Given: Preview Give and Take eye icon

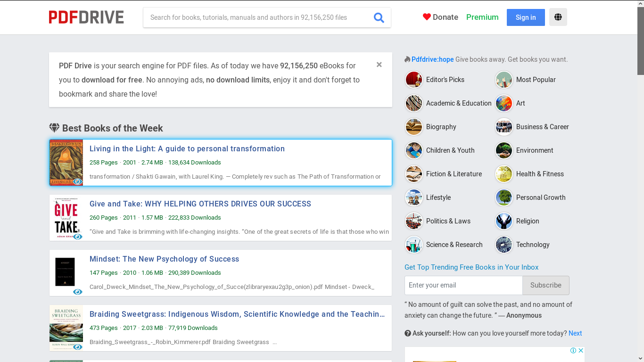Looking at the screenshot, I should pos(78,237).
